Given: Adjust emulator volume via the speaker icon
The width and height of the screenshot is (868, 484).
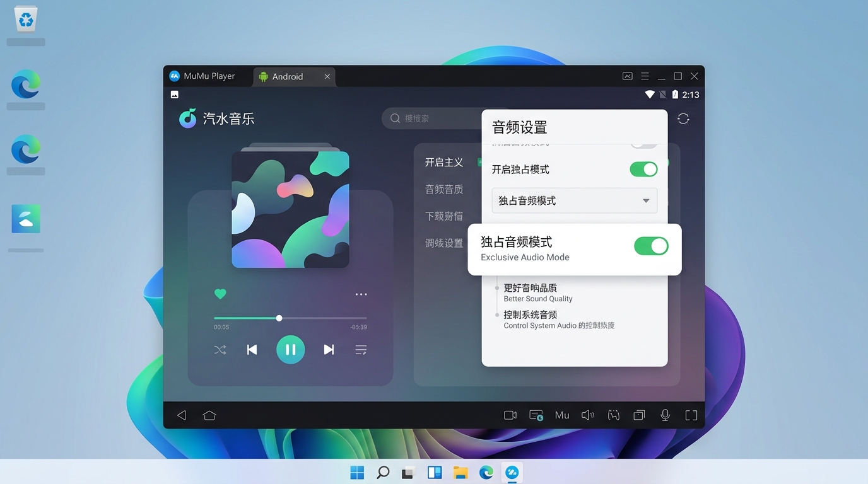Looking at the screenshot, I should coord(587,415).
